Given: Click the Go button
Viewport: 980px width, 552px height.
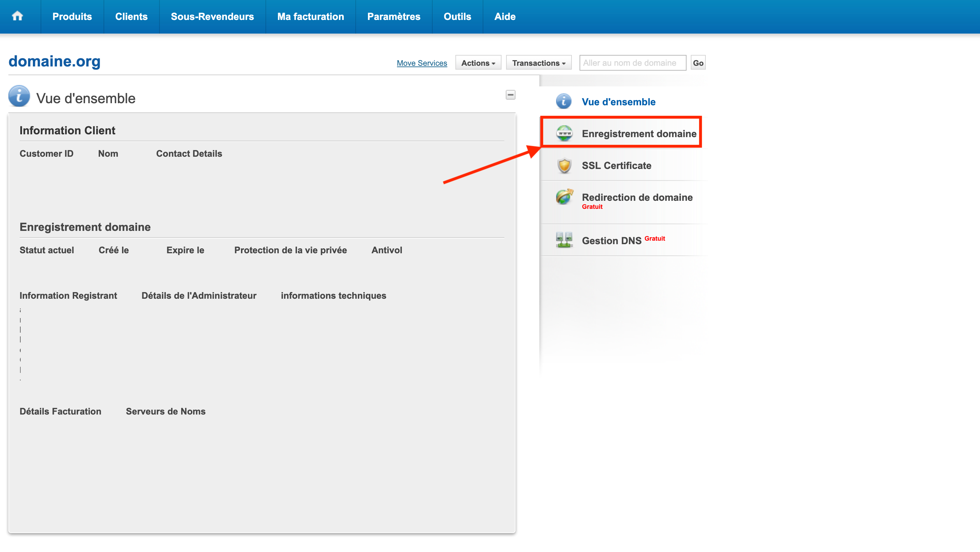Looking at the screenshot, I should (698, 63).
